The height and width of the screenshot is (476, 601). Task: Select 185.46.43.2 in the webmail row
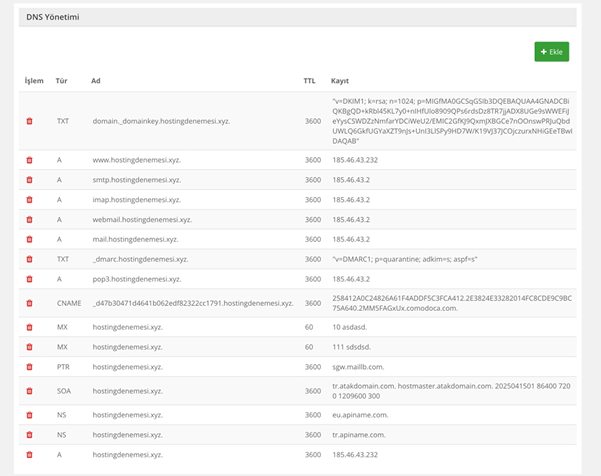point(351,220)
